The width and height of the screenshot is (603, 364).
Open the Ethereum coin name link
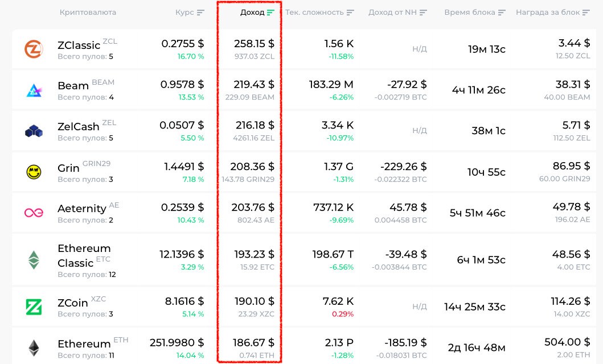(x=84, y=344)
